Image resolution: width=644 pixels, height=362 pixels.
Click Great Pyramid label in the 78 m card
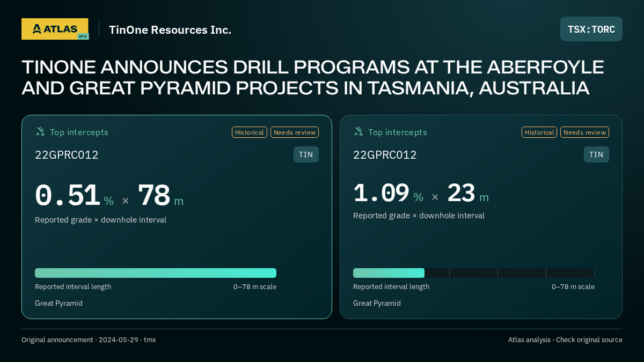click(x=58, y=303)
